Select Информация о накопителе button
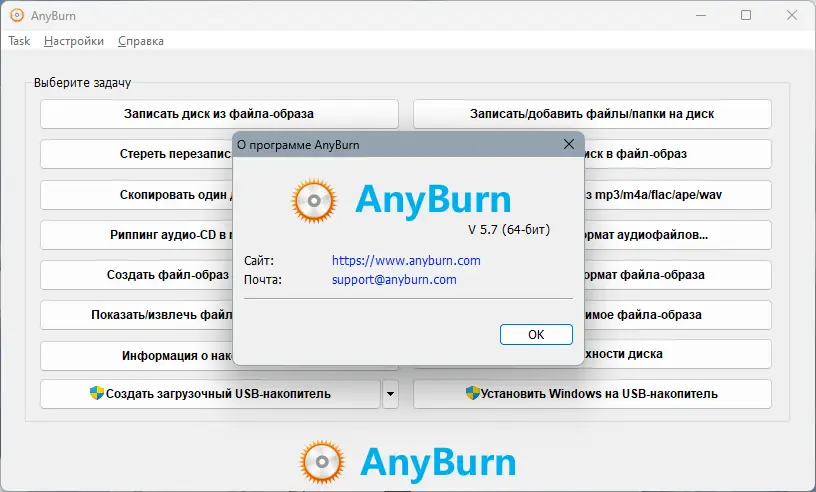Image resolution: width=816 pixels, height=492 pixels. pos(136,356)
